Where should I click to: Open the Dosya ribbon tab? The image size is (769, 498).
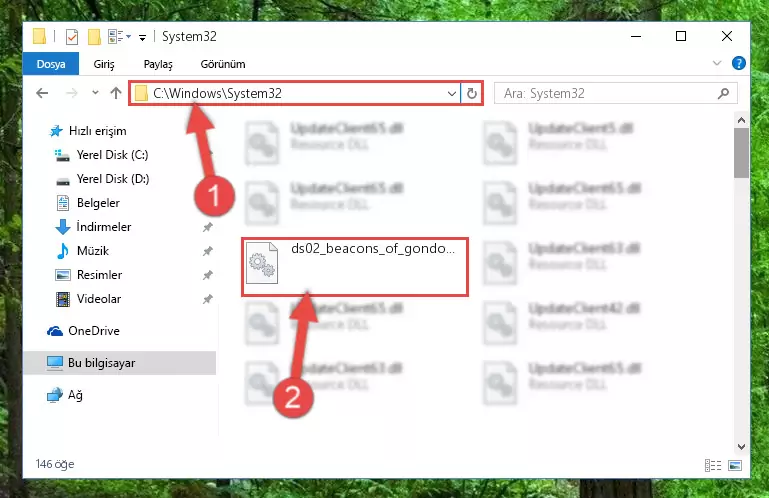[x=51, y=64]
